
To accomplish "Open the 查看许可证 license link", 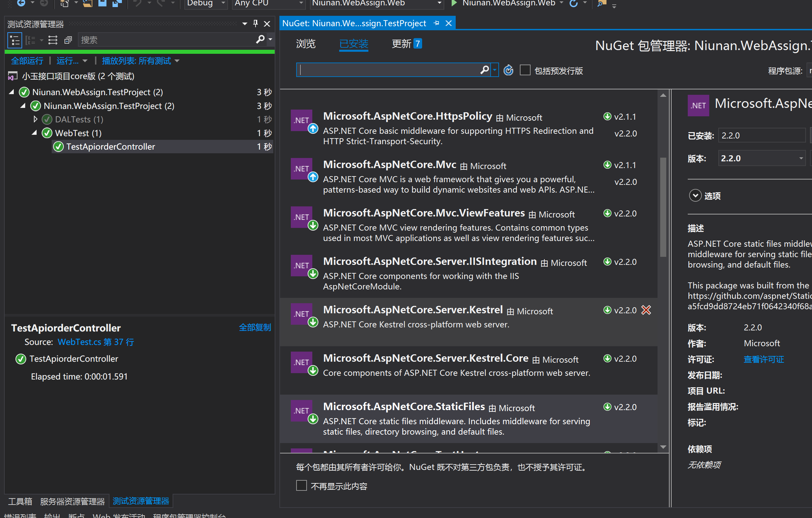I will pyautogui.click(x=763, y=359).
